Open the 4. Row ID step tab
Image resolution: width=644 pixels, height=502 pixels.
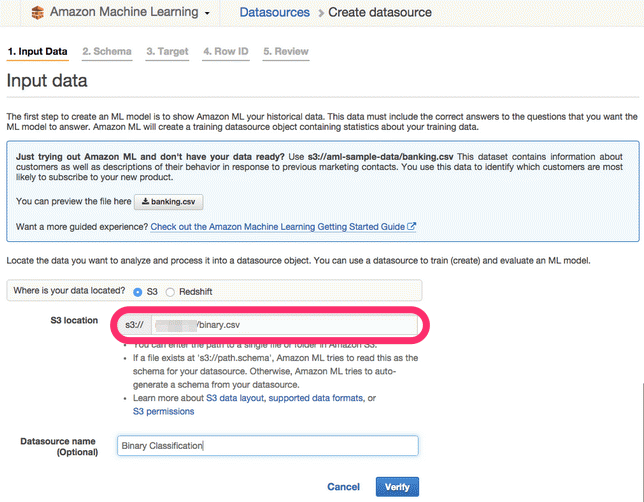pyautogui.click(x=226, y=52)
